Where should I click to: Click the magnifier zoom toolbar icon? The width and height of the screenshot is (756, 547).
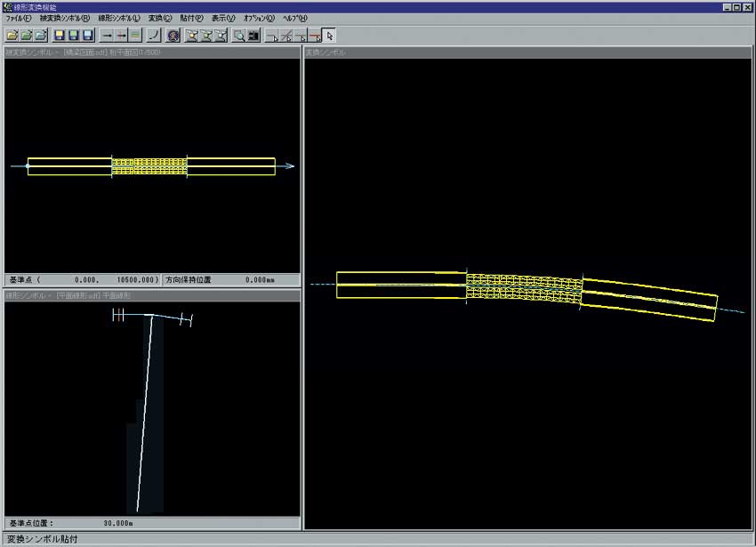[x=239, y=36]
